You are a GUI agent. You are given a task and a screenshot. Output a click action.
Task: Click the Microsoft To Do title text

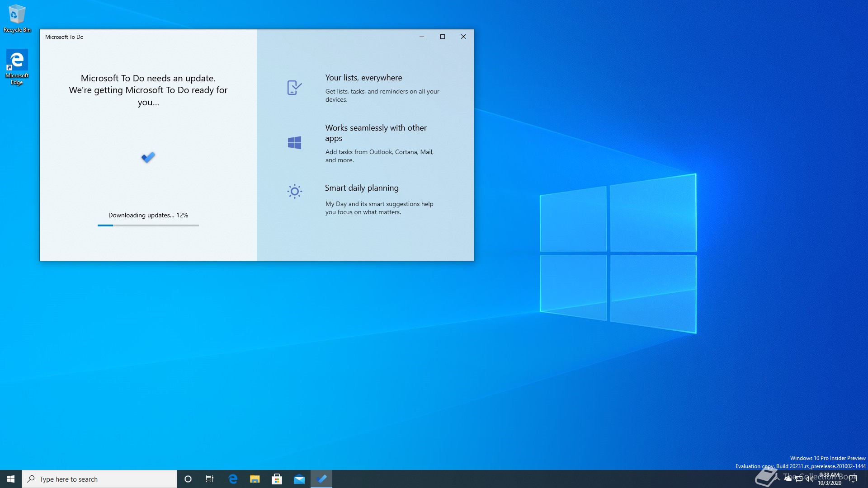click(64, 37)
